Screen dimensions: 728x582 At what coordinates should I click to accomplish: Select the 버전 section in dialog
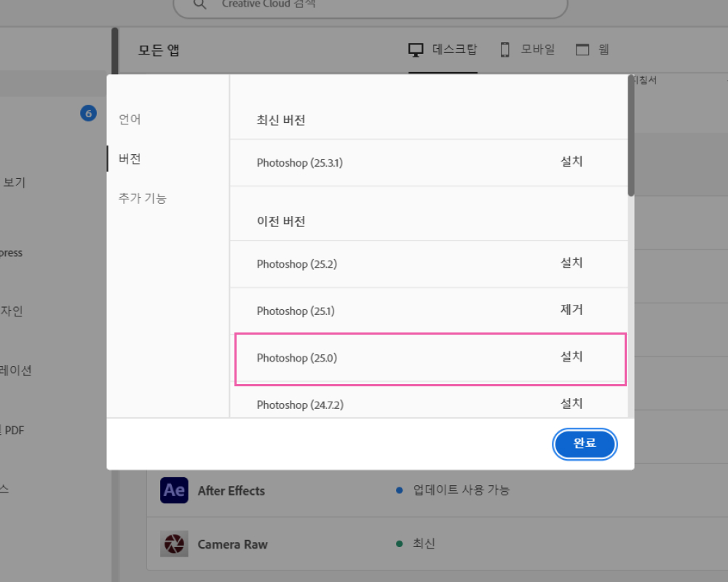click(x=130, y=159)
